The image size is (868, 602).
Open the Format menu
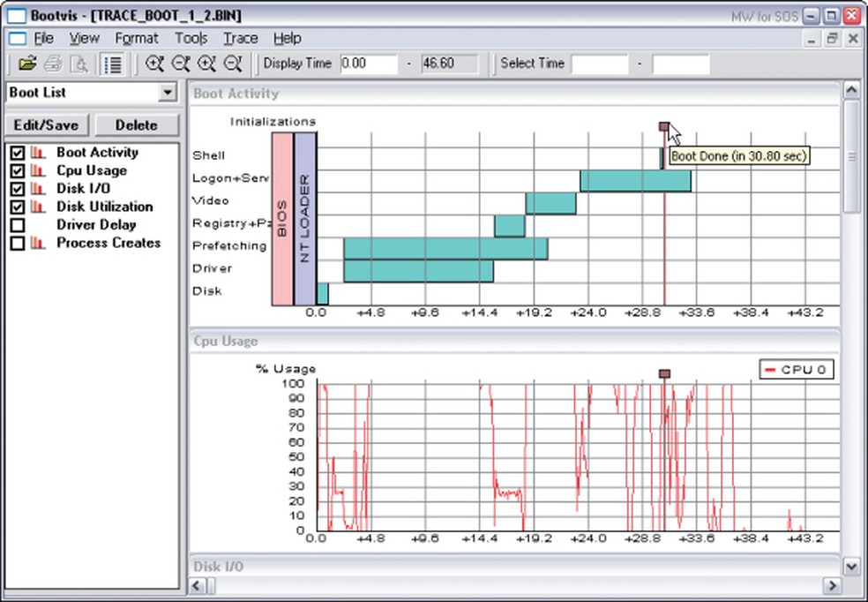click(137, 38)
